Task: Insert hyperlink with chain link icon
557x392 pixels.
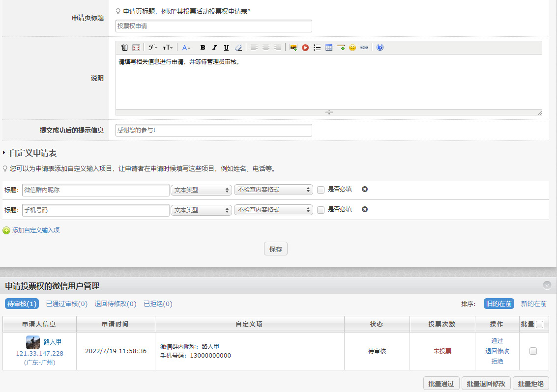Action: click(x=364, y=48)
